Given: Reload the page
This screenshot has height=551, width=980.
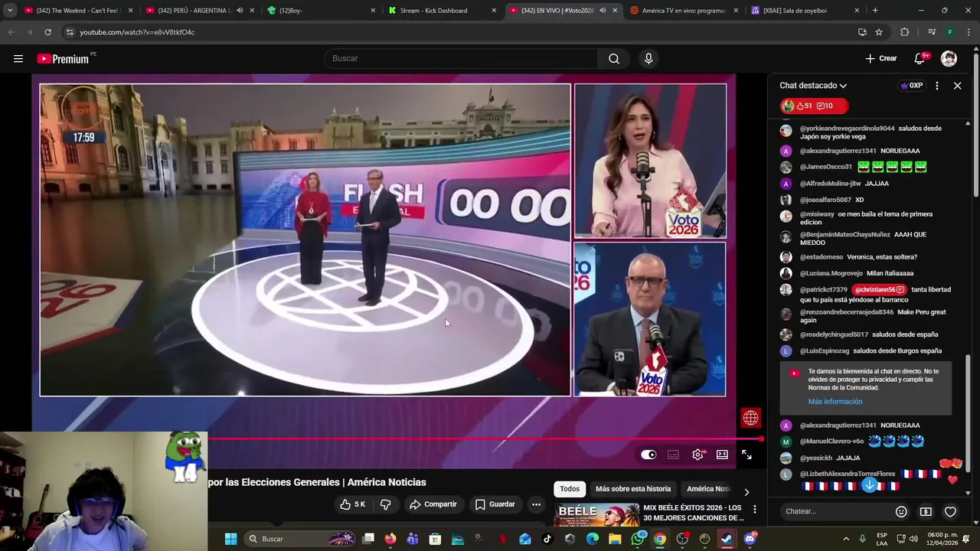Looking at the screenshot, I should (x=47, y=32).
